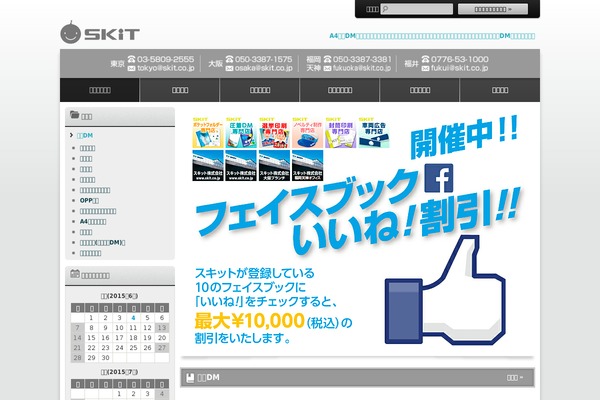Screen dimensions: 600x400
Task: Select highlighted date 4 in June 2015 calendar
Action: point(133,318)
